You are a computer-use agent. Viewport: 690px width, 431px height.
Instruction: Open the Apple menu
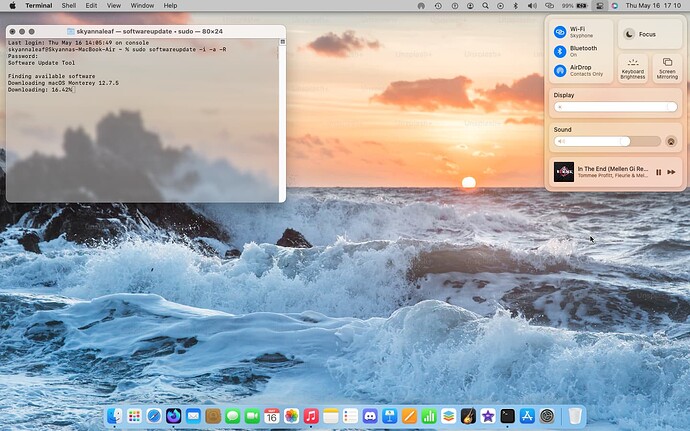point(12,6)
